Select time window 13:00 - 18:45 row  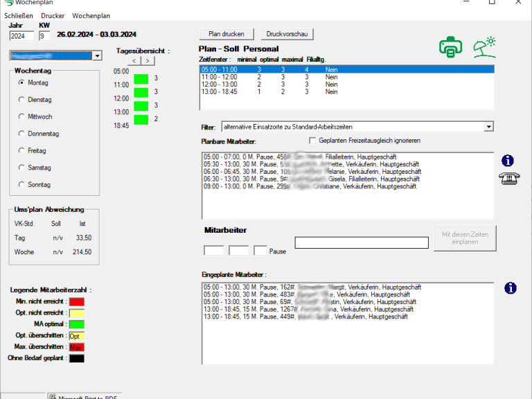pyautogui.click(x=347, y=92)
